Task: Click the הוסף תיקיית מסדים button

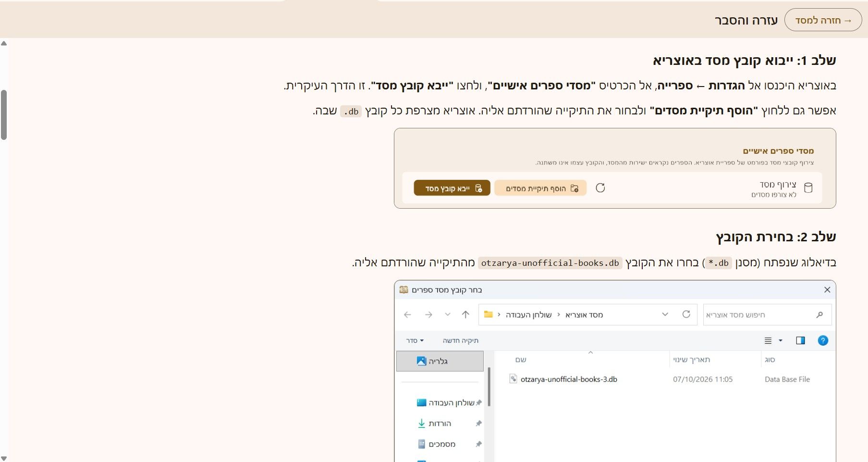Action: 540,188
